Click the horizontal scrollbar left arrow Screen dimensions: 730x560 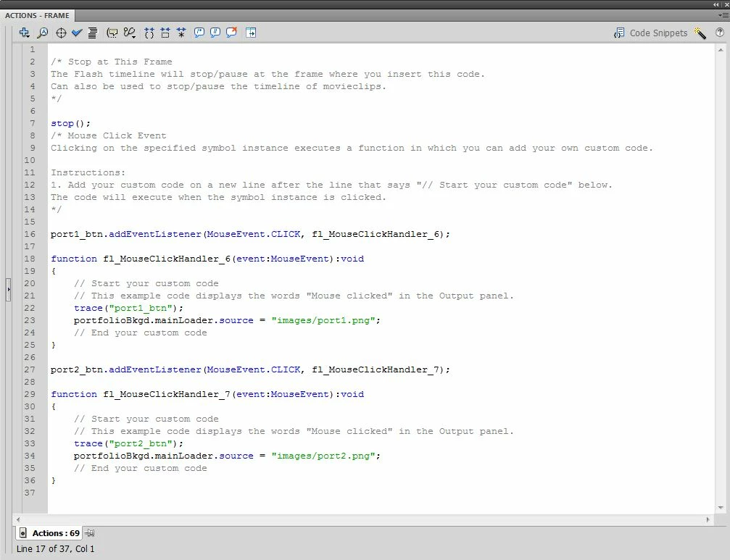click(x=18, y=519)
